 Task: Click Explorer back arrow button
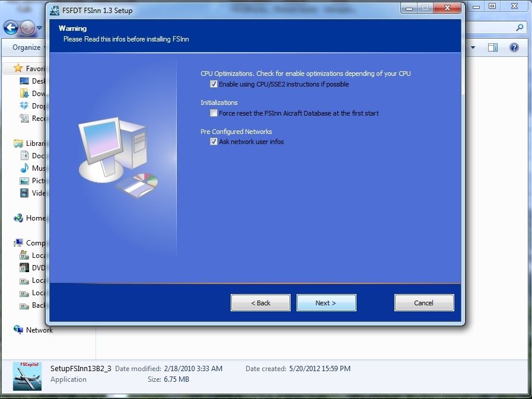[x=11, y=28]
